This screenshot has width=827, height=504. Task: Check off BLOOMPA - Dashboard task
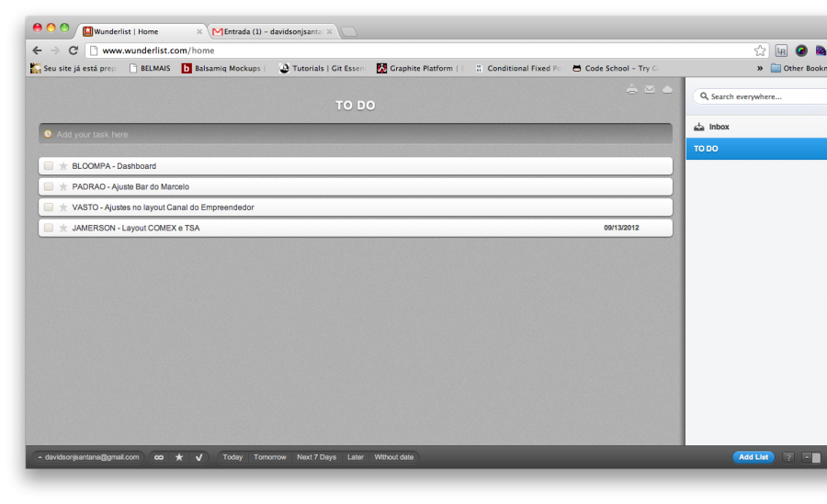(x=49, y=166)
